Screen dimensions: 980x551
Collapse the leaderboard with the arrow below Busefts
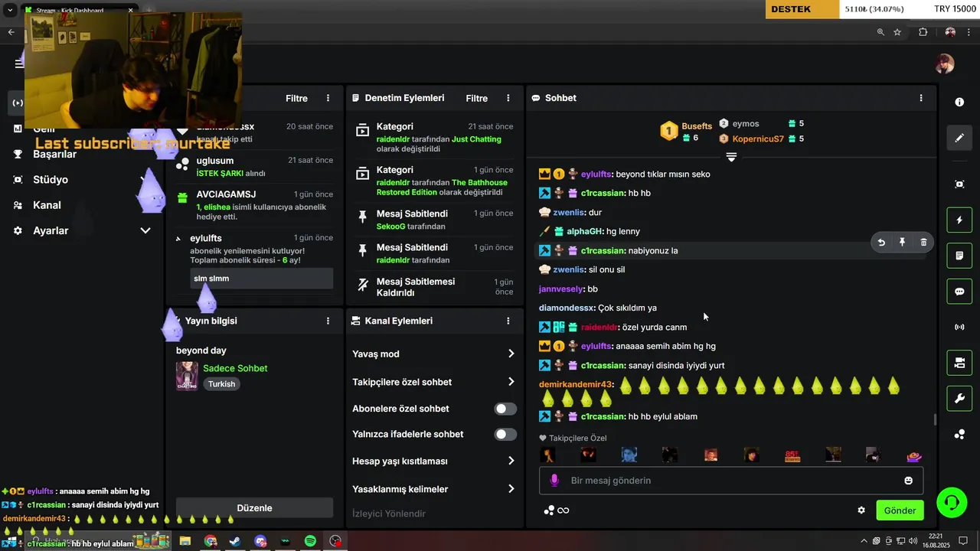(731, 157)
